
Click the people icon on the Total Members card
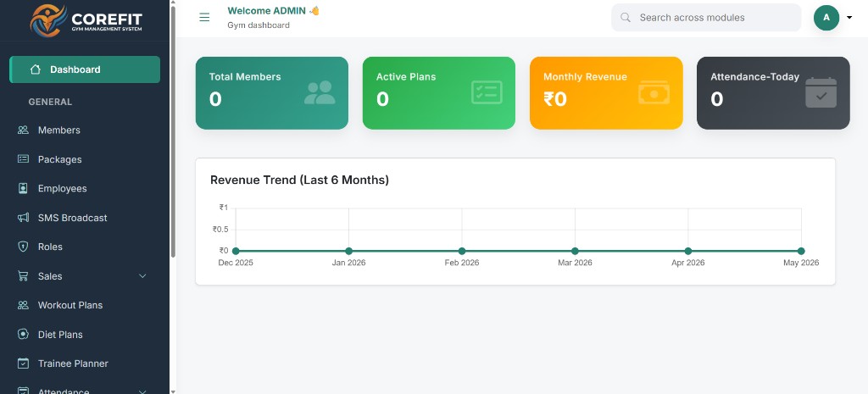[x=320, y=92]
